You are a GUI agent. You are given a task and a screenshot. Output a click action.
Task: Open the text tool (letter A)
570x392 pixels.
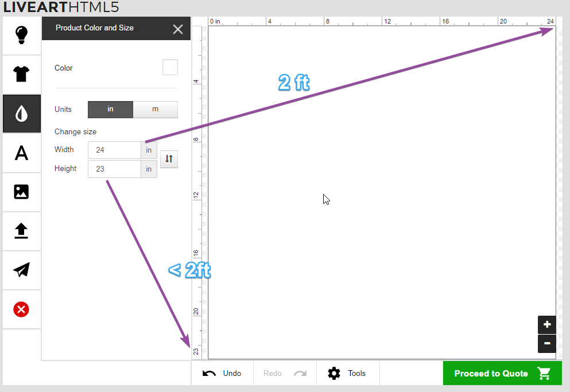21,153
